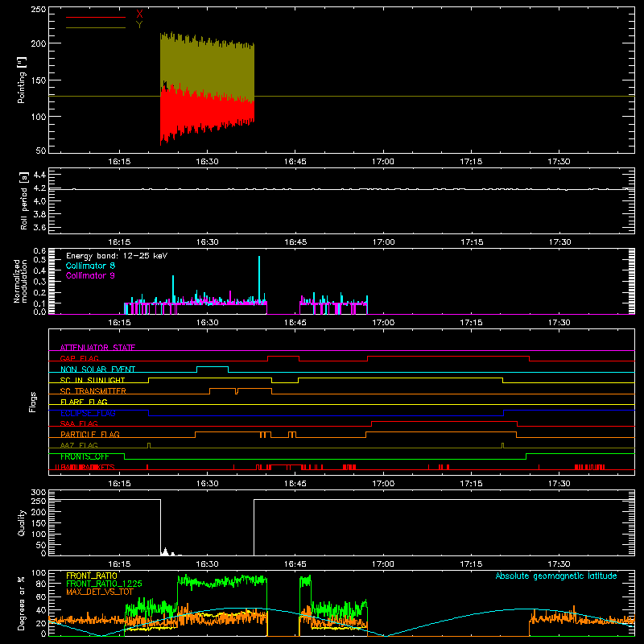Image resolution: width=644 pixels, height=644 pixels.
Task: Click the Energy band: 12-25 keV label
Action: point(117,256)
